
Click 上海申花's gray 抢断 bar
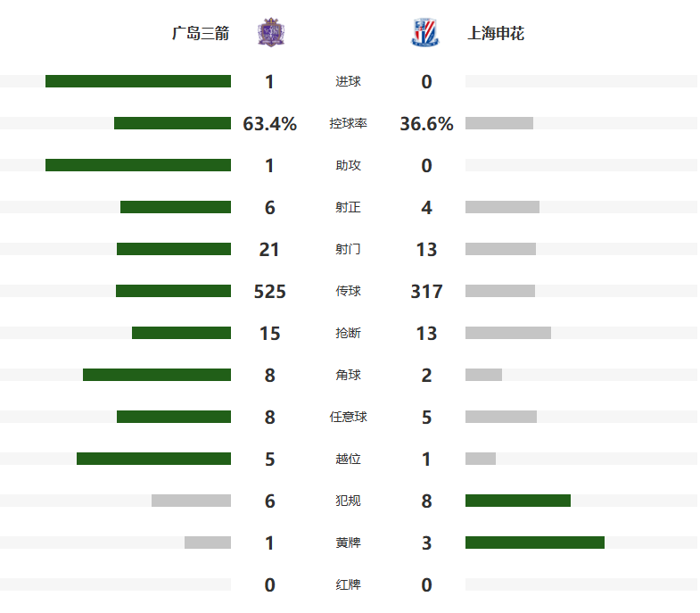[508, 333]
